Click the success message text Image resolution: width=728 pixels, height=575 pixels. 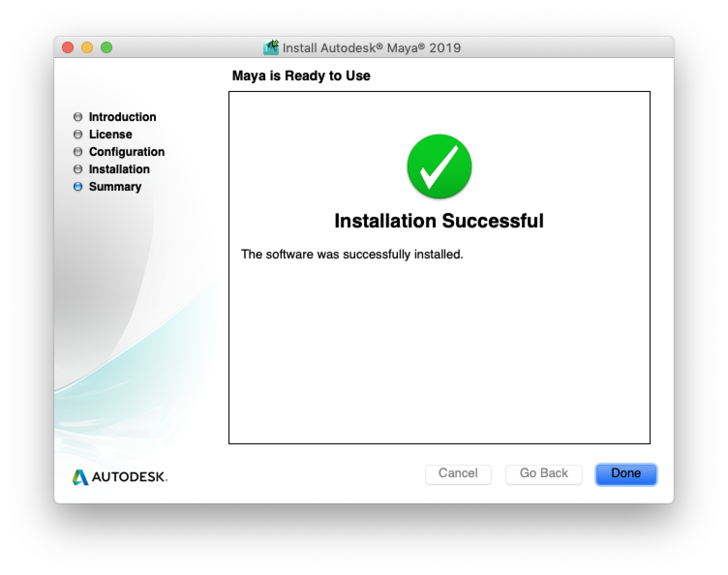(352, 254)
